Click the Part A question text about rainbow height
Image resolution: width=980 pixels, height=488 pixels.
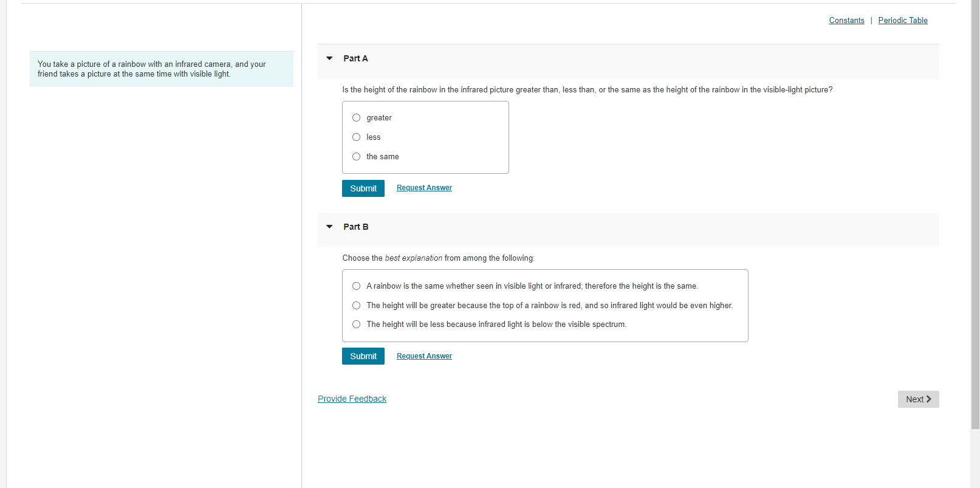pos(588,90)
